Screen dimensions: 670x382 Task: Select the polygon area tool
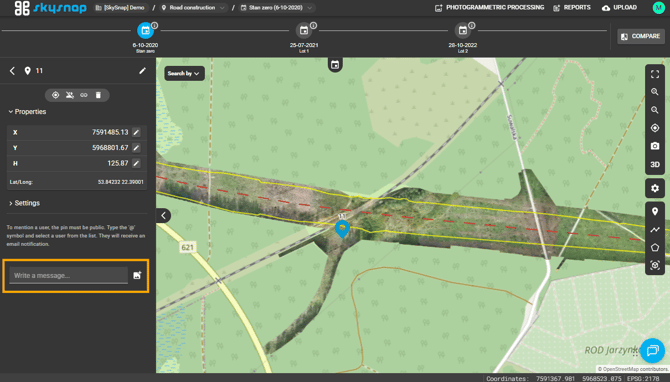pyautogui.click(x=655, y=247)
